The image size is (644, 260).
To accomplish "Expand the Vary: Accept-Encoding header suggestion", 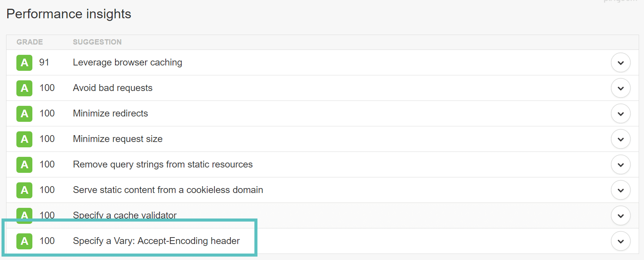I will 620,241.
